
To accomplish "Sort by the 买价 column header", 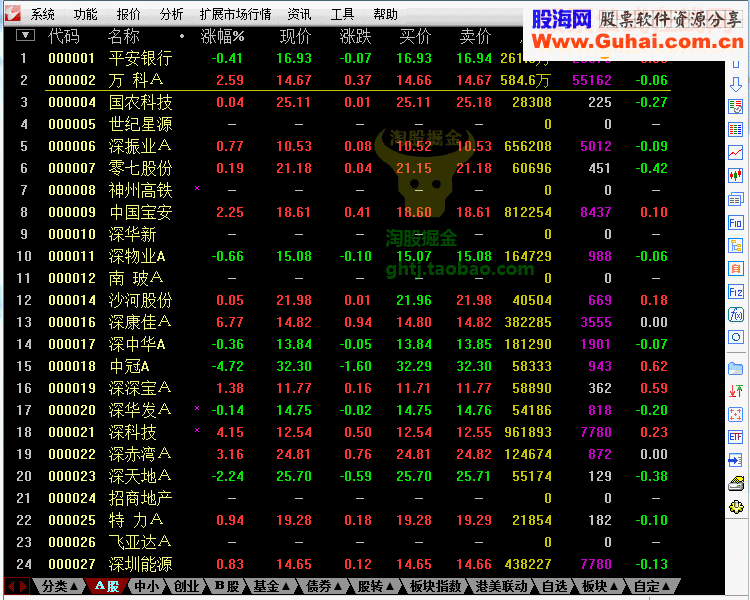I will pyautogui.click(x=415, y=36).
